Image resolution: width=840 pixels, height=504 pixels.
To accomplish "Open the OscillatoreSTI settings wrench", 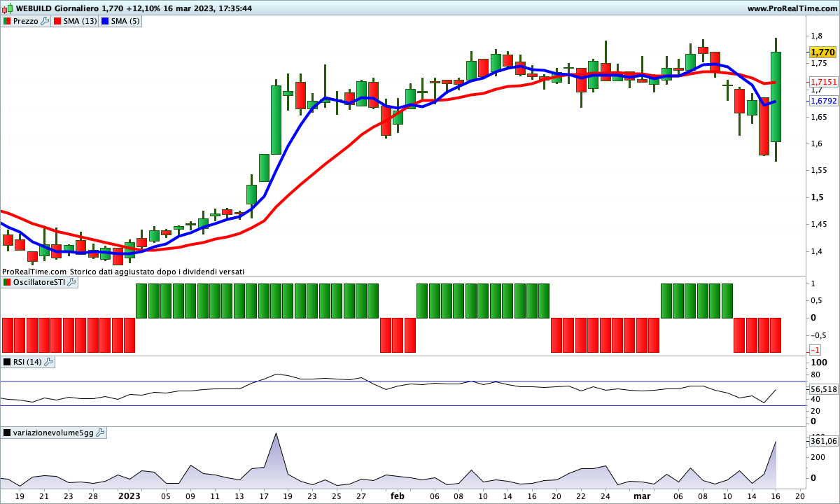I will 71,282.
